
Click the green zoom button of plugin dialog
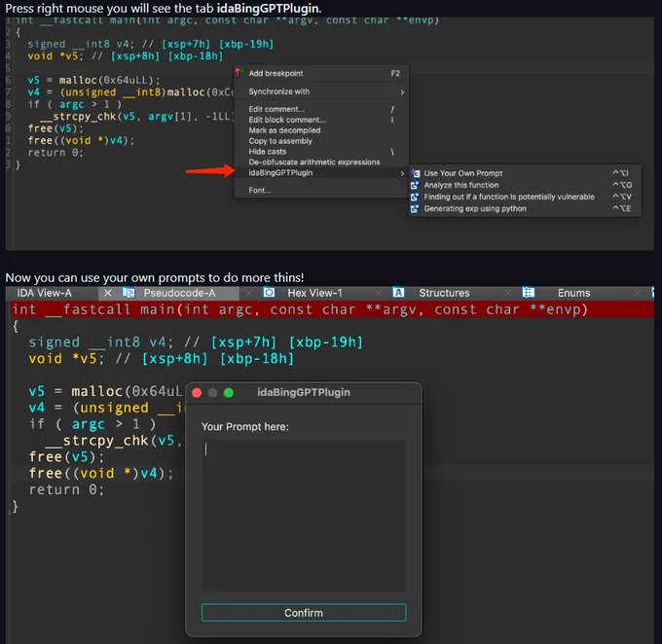pyautogui.click(x=229, y=393)
